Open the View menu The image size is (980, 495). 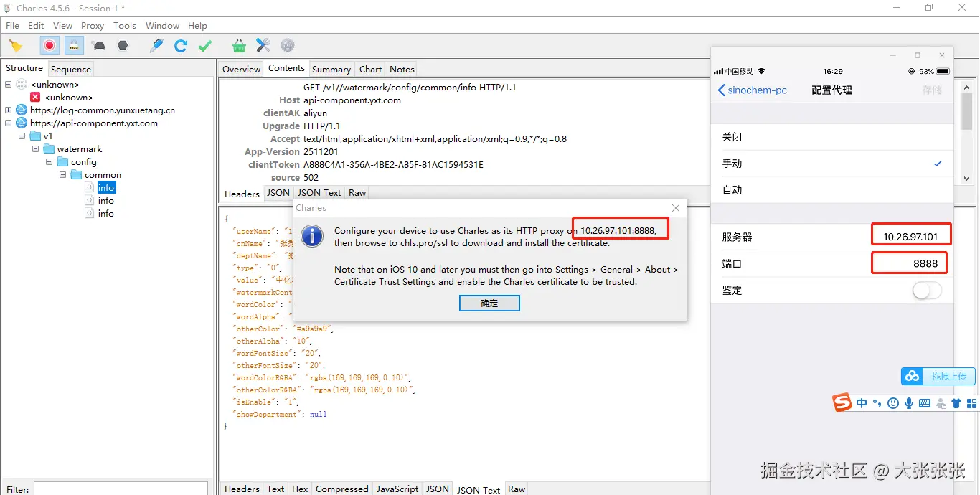(63, 25)
